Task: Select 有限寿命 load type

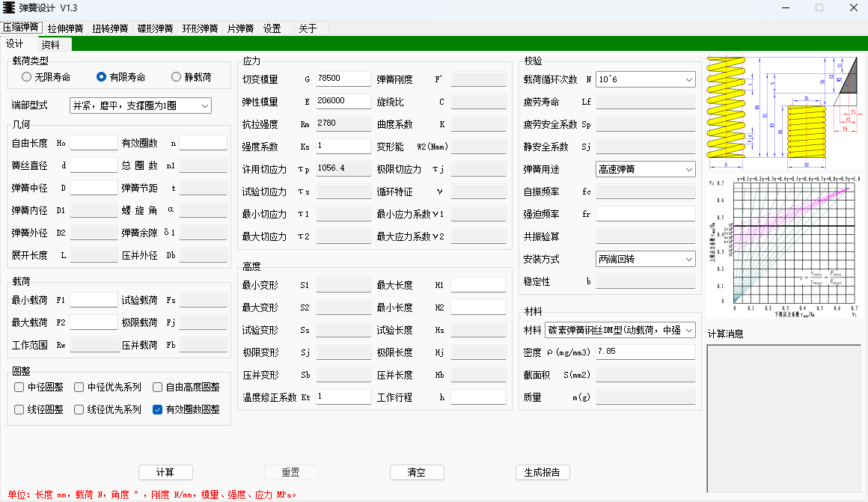Action: click(x=121, y=77)
